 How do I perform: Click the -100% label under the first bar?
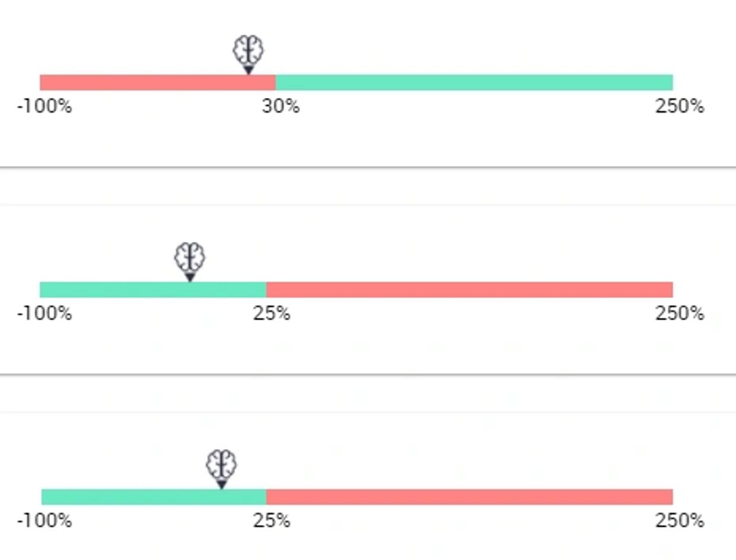click(x=45, y=107)
